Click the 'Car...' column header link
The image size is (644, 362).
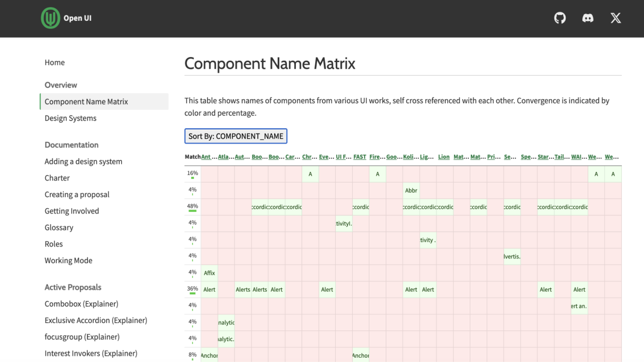(x=293, y=157)
